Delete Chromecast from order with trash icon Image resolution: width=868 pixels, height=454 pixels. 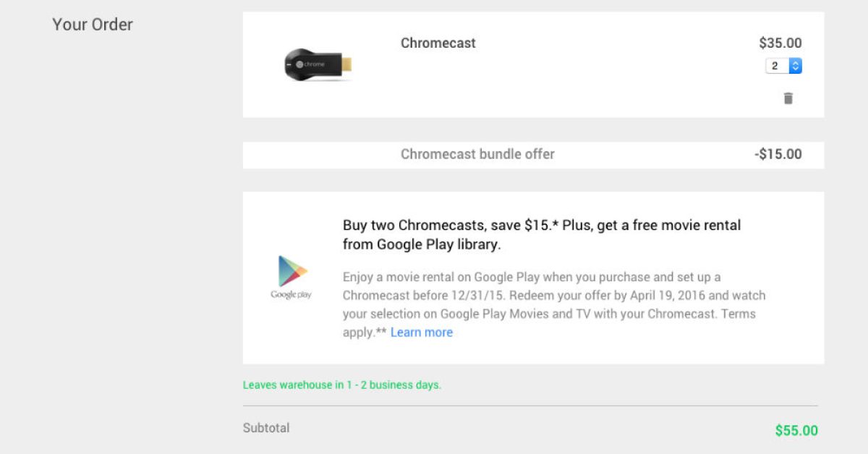click(788, 98)
